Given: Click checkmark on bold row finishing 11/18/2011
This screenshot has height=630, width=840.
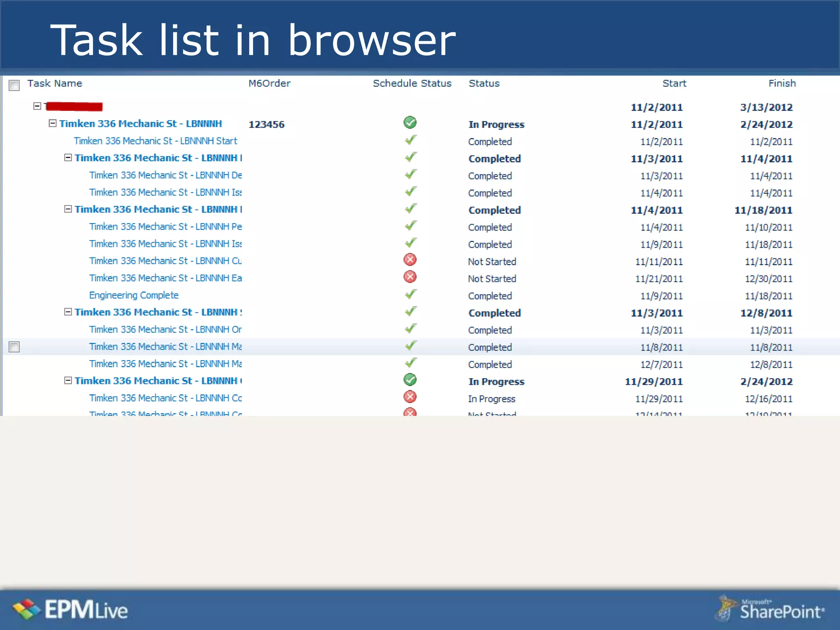Looking at the screenshot, I should point(411,208).
